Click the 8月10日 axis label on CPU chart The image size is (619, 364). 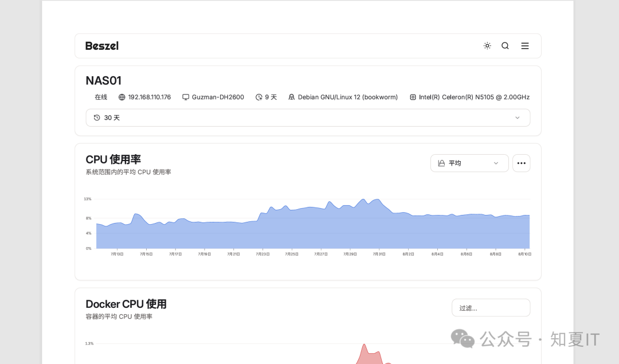coord(524,255)
